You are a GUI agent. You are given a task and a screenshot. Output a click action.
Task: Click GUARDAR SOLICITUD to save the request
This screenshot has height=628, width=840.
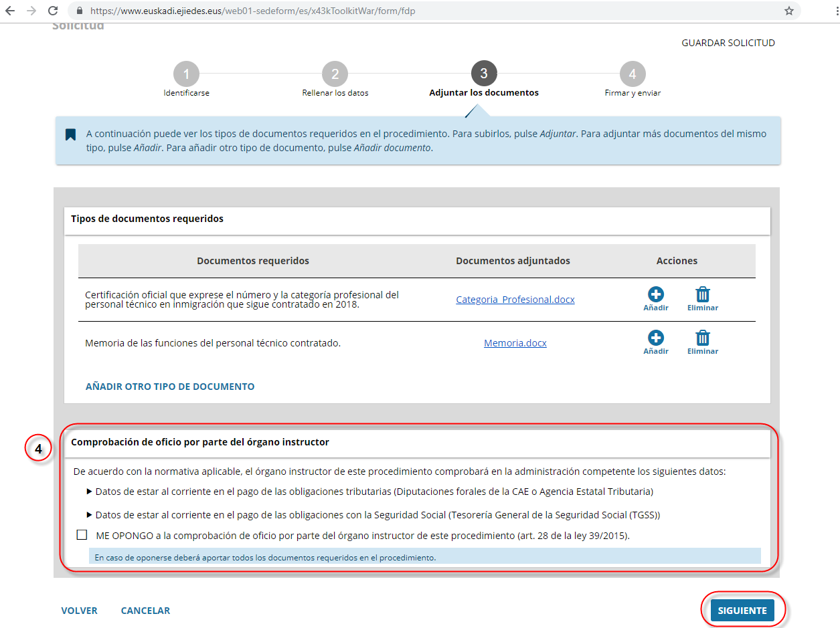(728, 43)
